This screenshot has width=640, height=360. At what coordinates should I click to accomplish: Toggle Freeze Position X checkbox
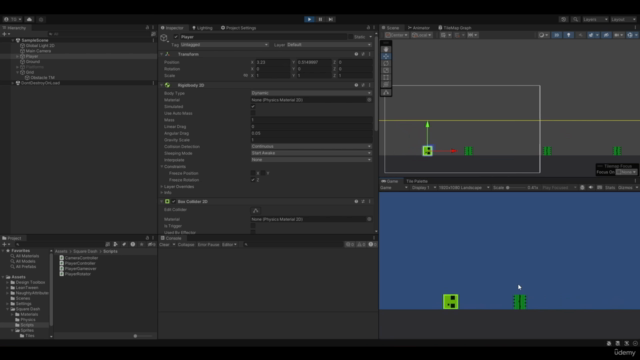[253, 173]
